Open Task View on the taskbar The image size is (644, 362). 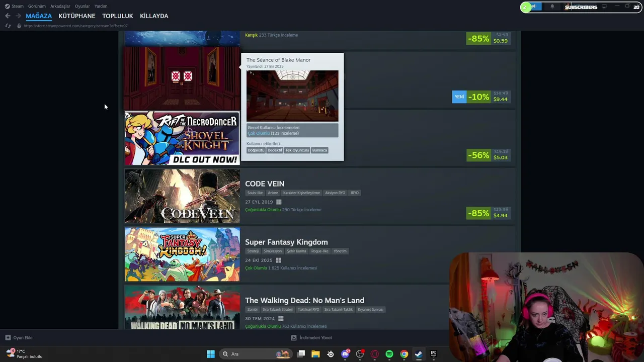click(301, 354)
